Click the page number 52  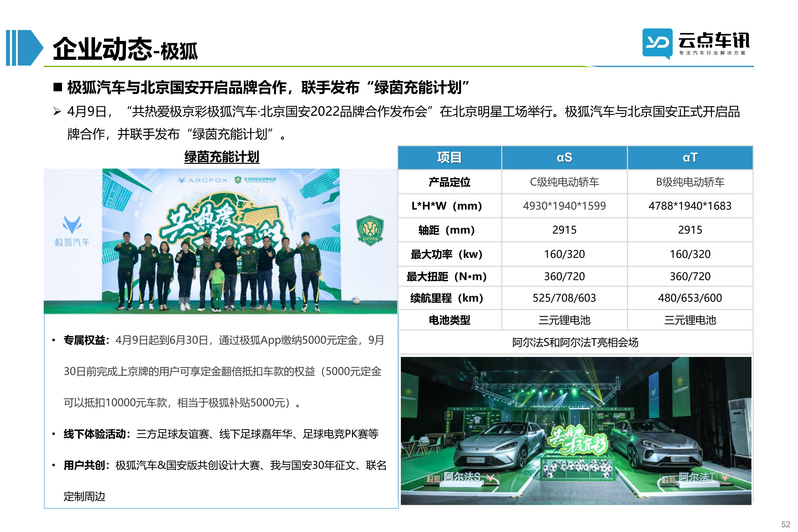coord(786,524)
